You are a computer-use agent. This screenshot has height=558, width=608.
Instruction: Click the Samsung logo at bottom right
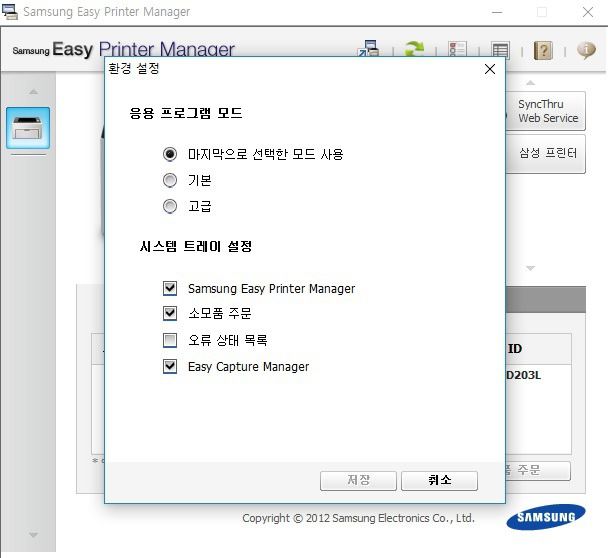point(546,517)
